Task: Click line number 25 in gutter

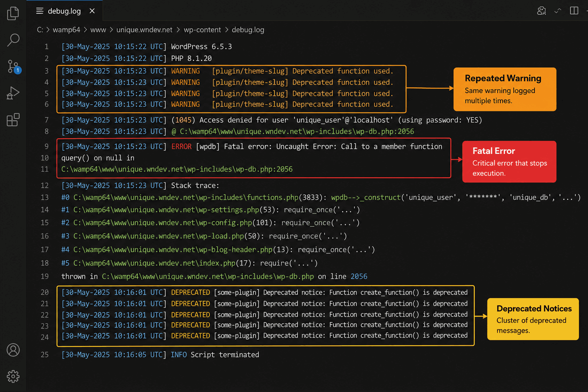Action: pos(45,354)
